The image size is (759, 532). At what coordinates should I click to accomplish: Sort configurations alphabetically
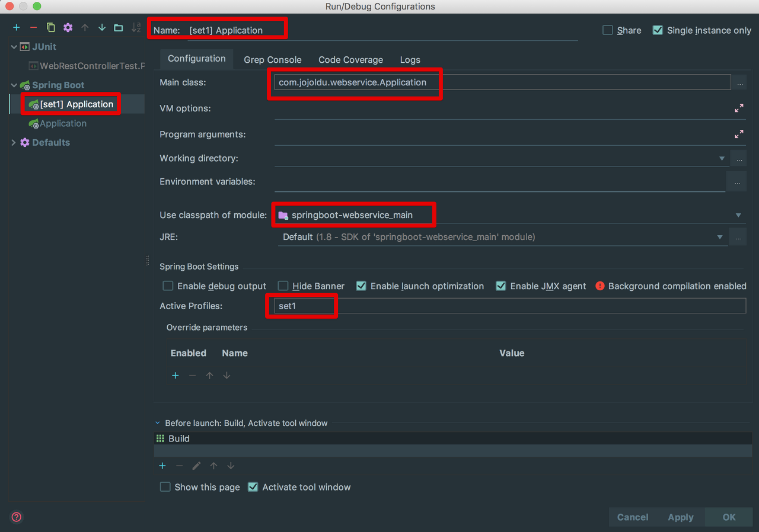(x=136, y=27)
